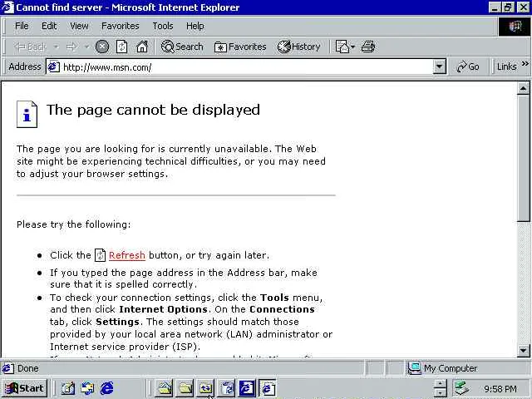Click the Show Desktop Quick Launch icon
Viewport: 532px width, 399px height.
click(87, 388)
